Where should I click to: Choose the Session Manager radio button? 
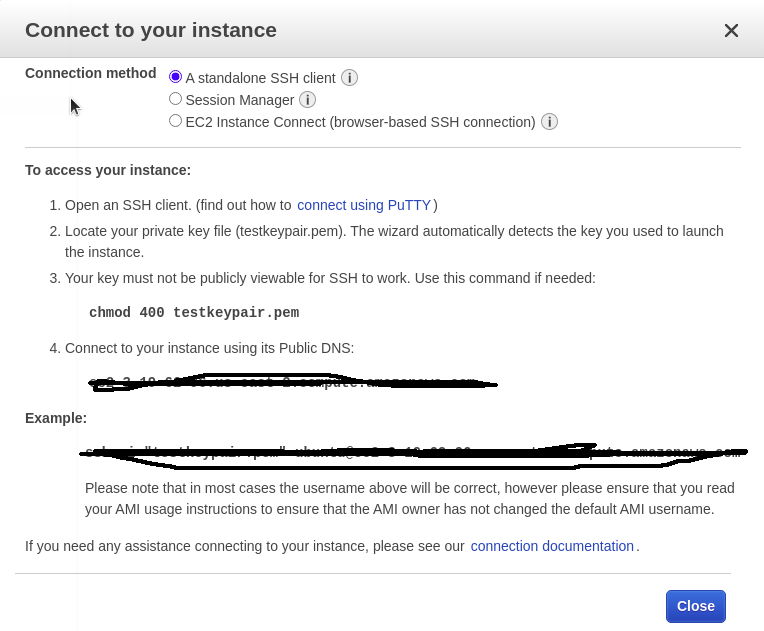[x=175, y=99]
